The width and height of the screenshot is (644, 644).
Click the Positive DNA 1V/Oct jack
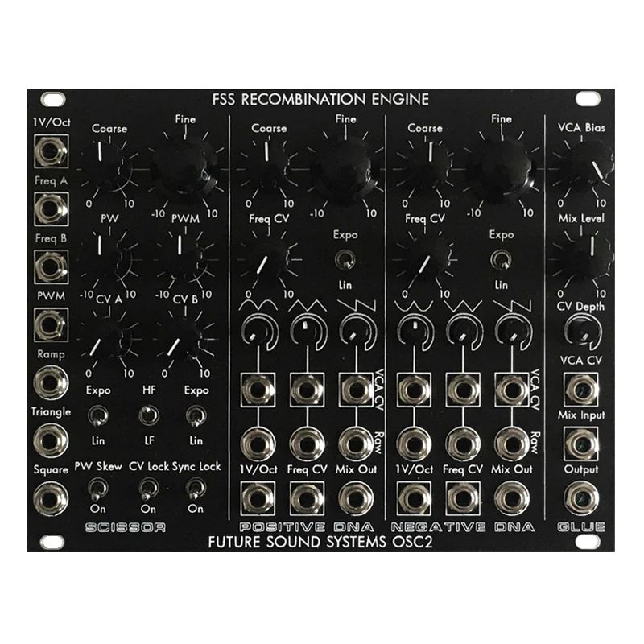coord(258,498)
